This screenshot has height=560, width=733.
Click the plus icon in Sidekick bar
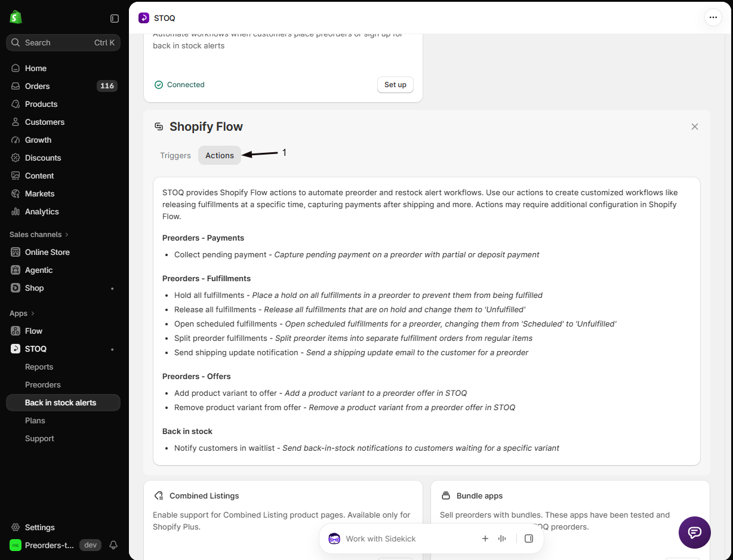pyautogui.click(x=485, y=539)
